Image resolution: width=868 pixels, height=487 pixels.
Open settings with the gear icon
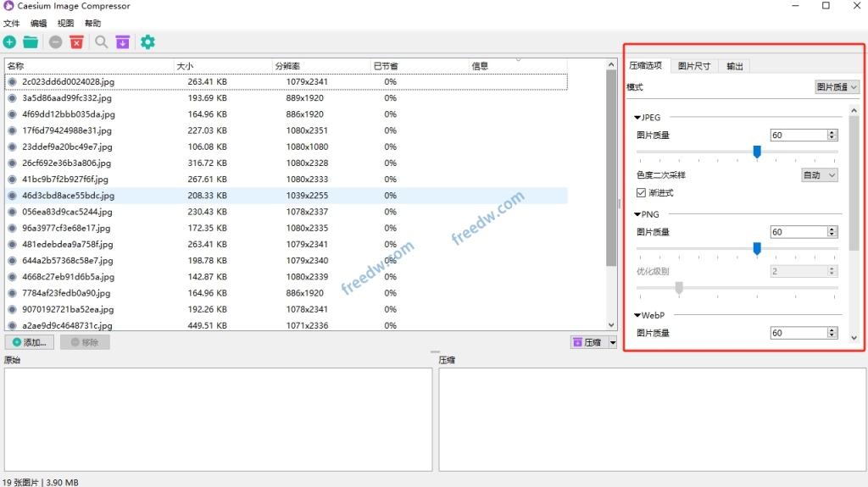click(147, 42)
